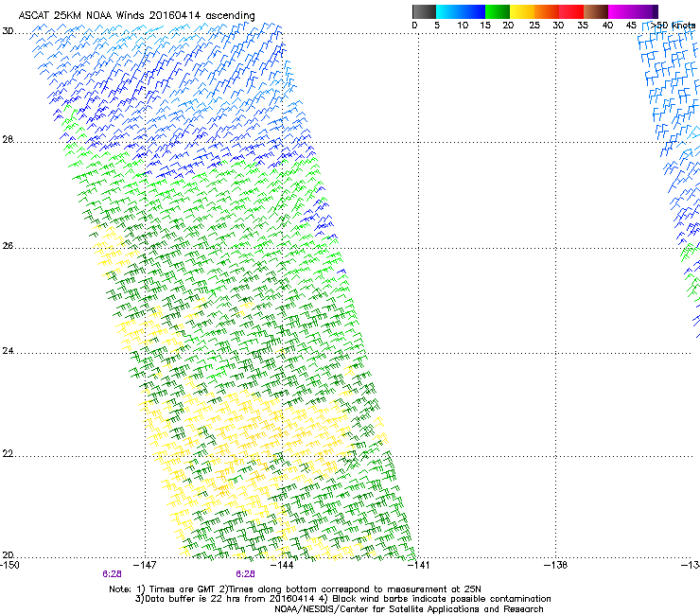Click the blue 10-15 knots legend swatch
700x615 pixels.
click(x=473, y=11)
